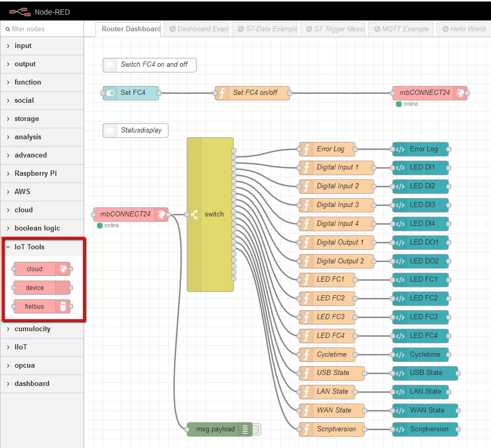Click the comment icon on Statusdisplay node
This screenshot has width=491, height=448.
tap(110, 130)
